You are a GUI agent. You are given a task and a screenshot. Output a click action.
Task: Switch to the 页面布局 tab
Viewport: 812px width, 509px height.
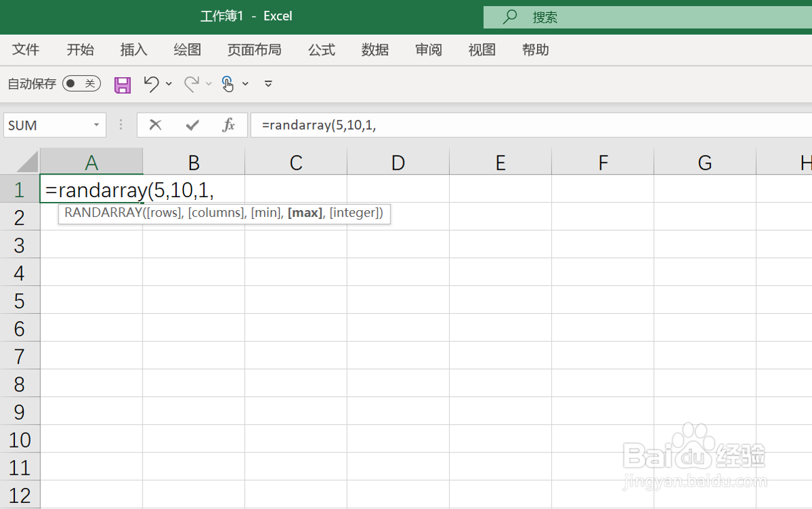coord(255,50)
